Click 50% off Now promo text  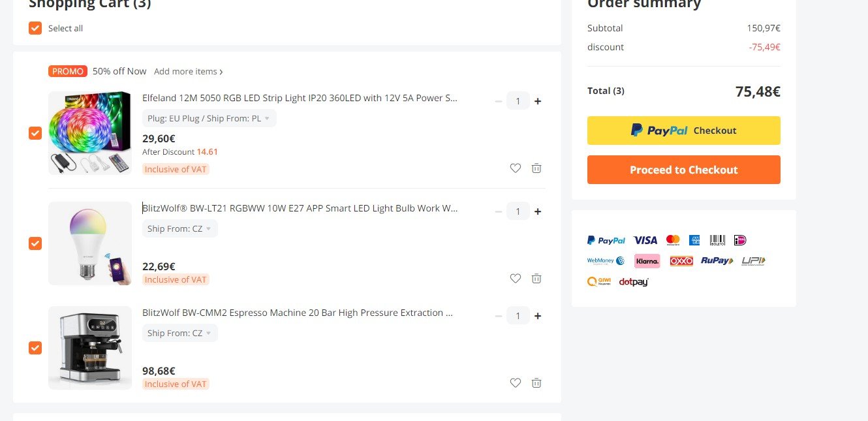click(x=119, y=71)
